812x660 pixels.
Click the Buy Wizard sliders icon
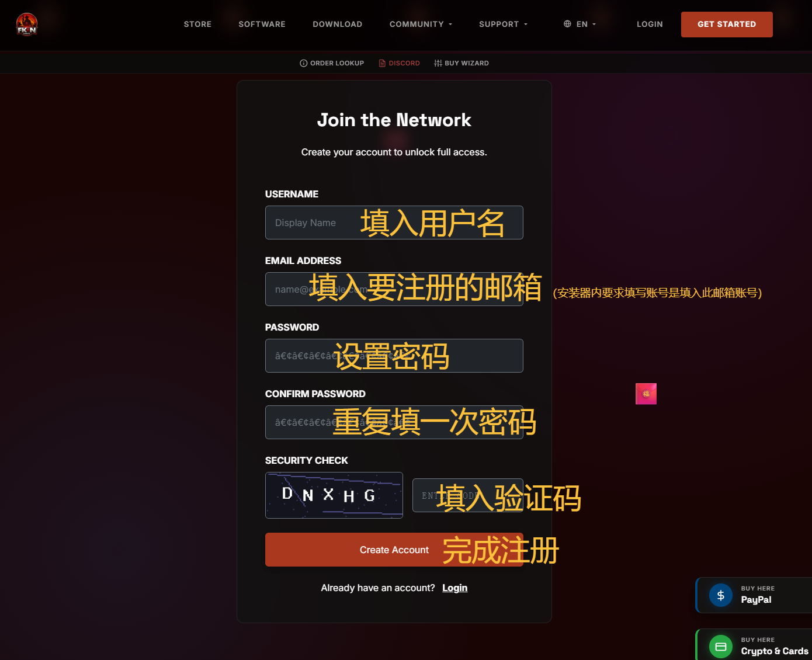pos(438,63)
